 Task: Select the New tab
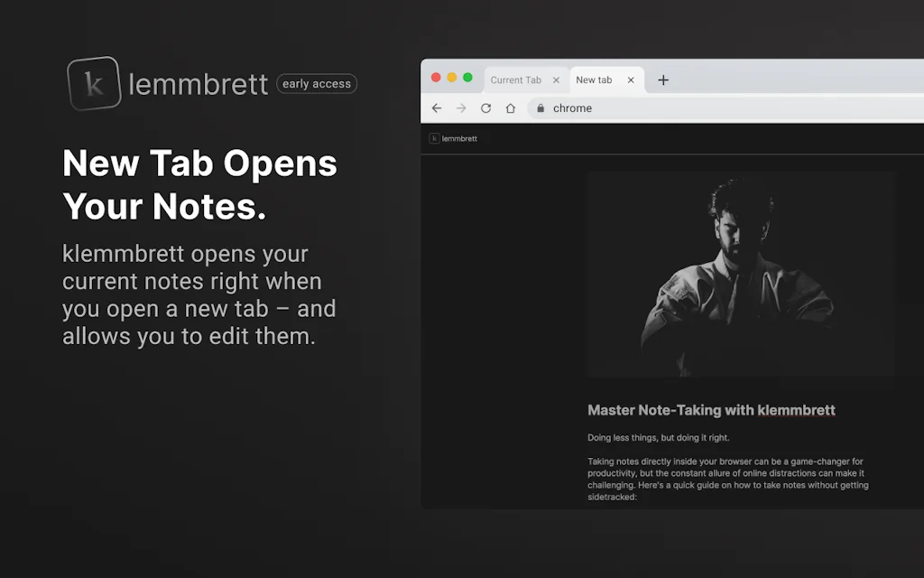point(597,79)
